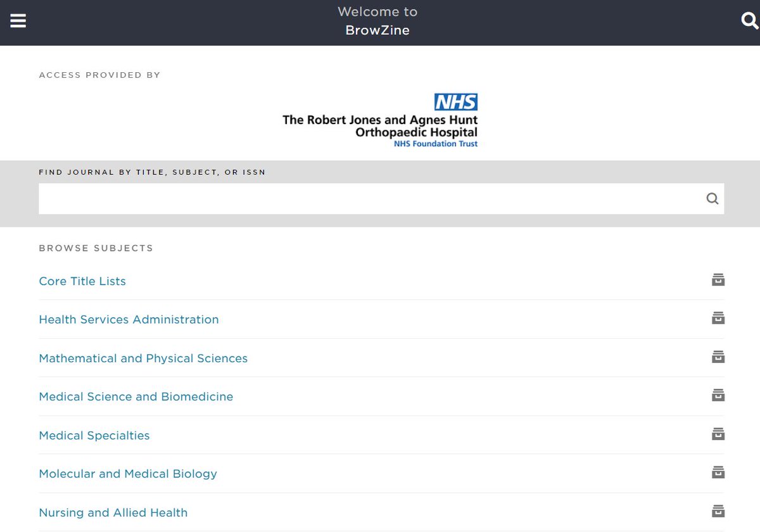Click the bookshelf icon for Medical Science and Biomedicine

(x=718, y=395)
